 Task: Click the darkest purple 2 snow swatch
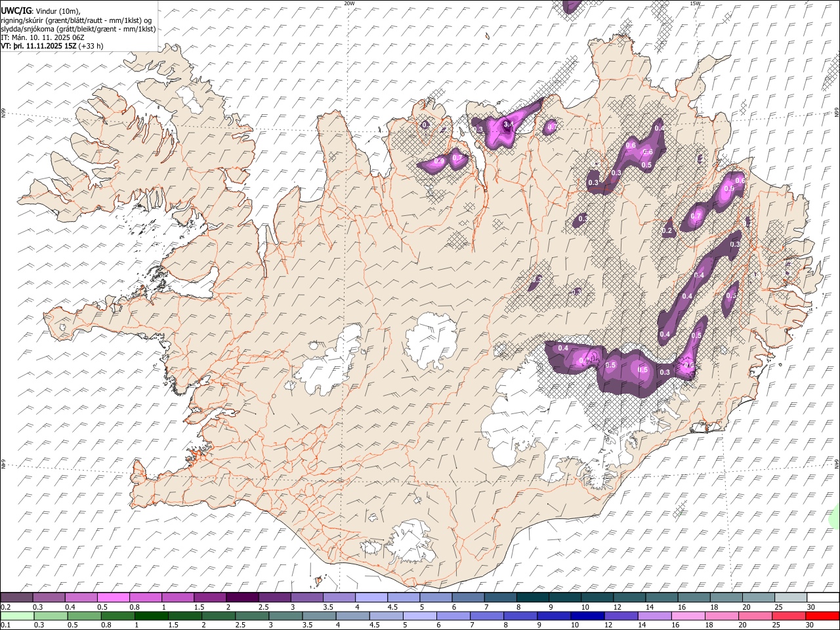[x=242, y=598]
